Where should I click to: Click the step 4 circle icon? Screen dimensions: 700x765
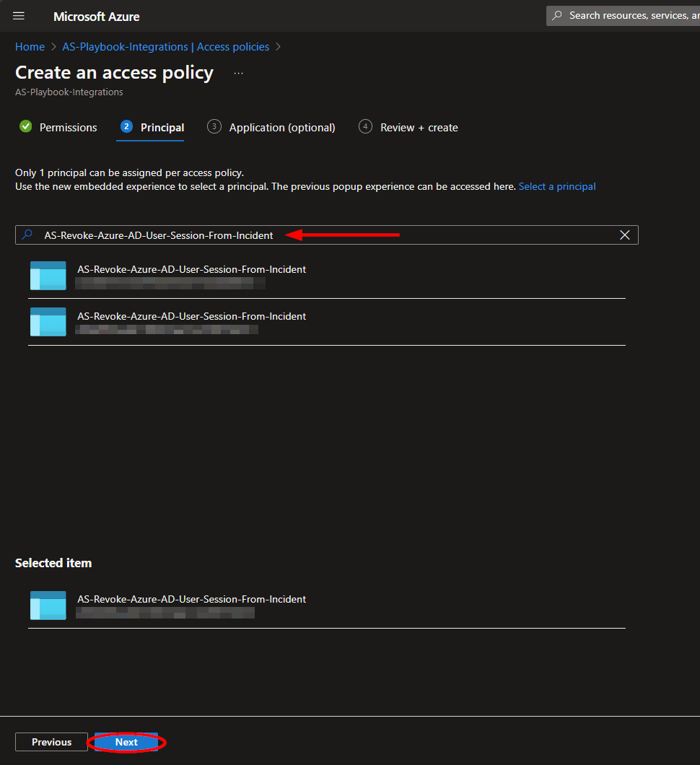pos(365,126)
